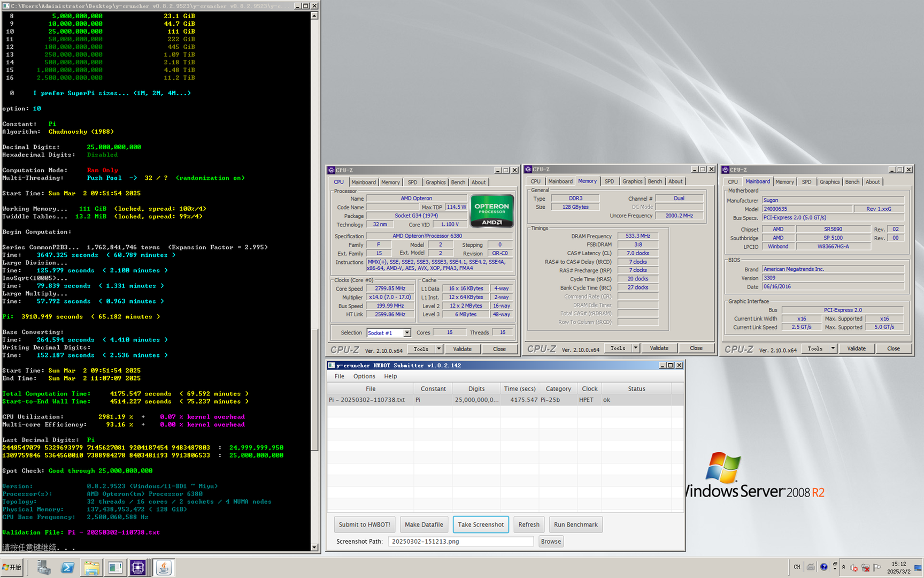This screenshot has width=924, height=578.
Task: Click Tools button in the CPU window of CPU-Z
Action: [421, 349]
